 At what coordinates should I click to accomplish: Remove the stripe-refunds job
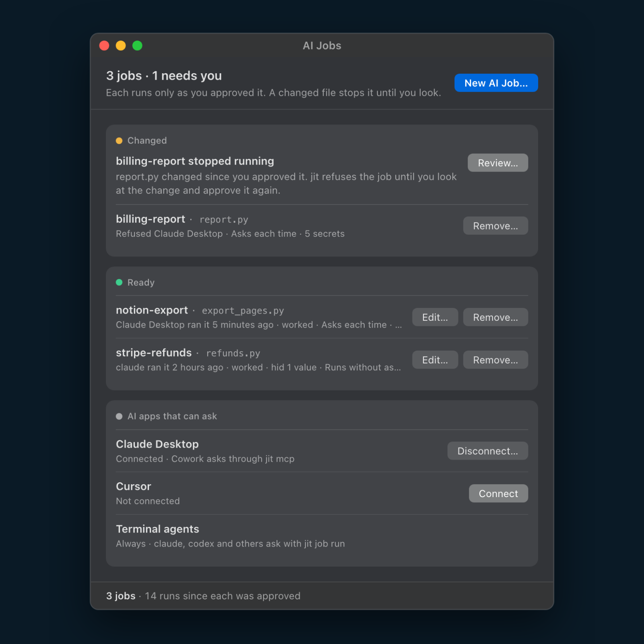495,360
